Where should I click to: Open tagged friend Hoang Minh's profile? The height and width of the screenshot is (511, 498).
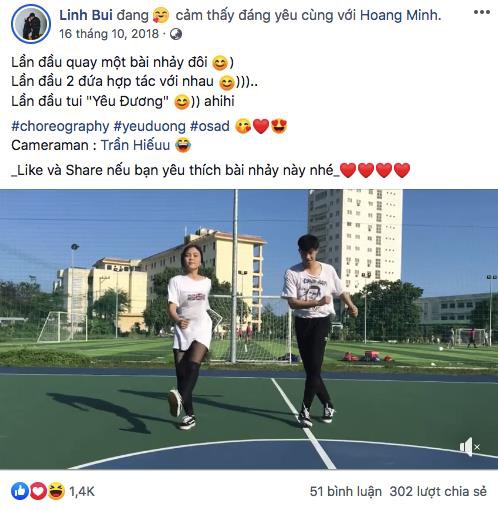point(399,15)
